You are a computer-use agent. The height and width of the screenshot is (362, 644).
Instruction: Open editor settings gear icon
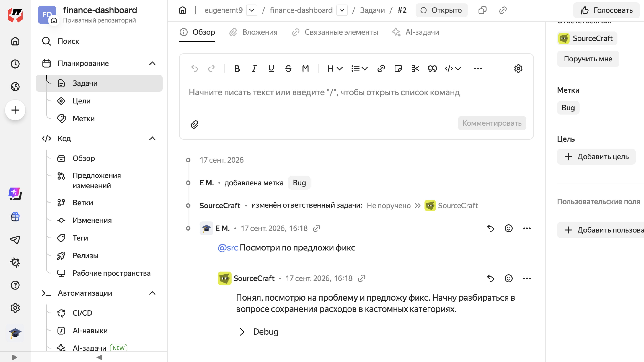click(518, 68)
